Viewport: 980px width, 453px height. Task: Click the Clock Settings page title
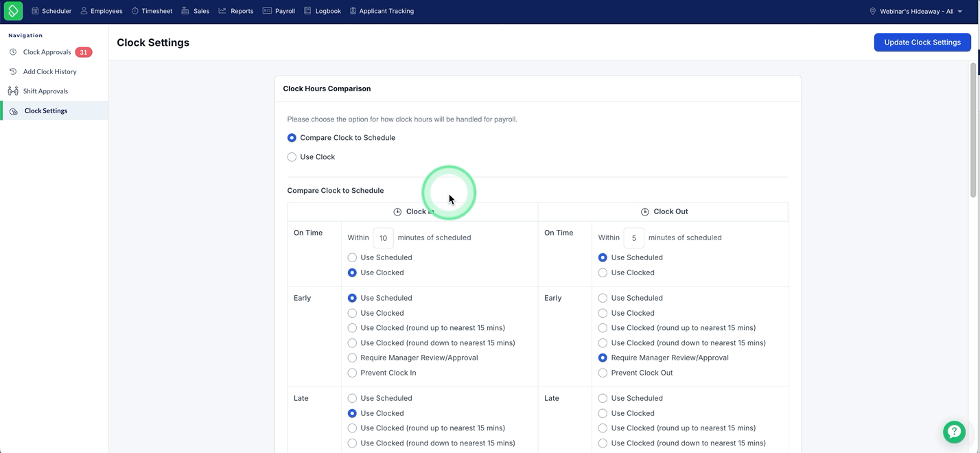(153, 43)
